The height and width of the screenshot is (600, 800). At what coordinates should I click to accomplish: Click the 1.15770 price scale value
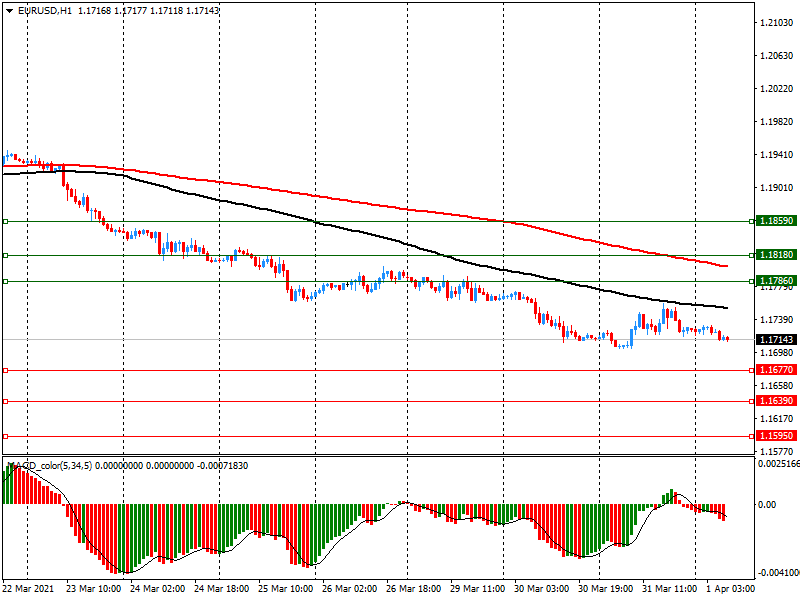777,452
